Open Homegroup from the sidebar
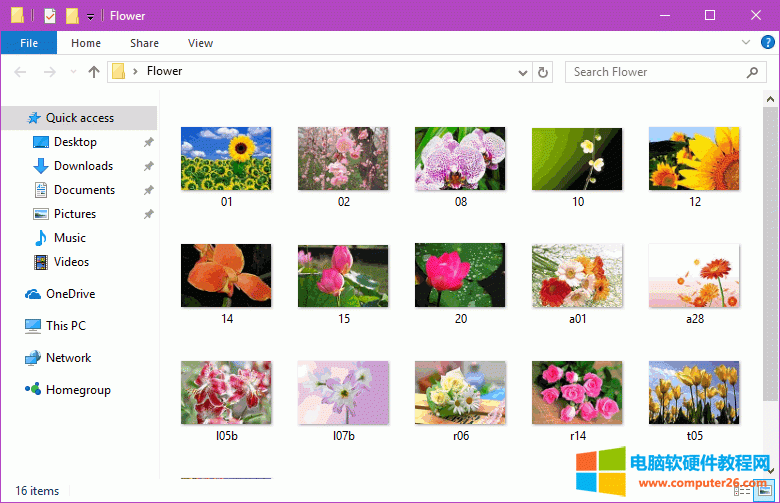Viewport: 780px width, 503px height. click(78, 390)
